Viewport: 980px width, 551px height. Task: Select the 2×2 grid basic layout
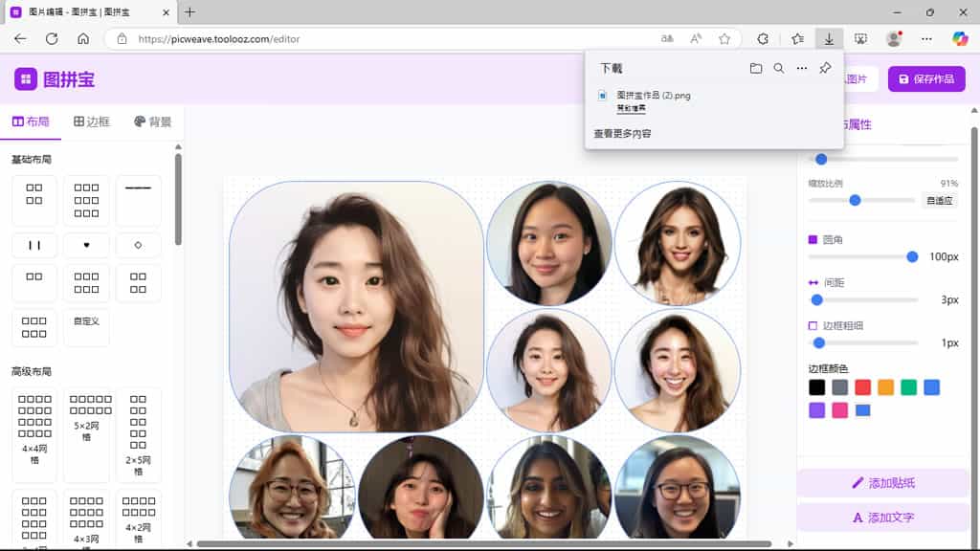(34, 200)
